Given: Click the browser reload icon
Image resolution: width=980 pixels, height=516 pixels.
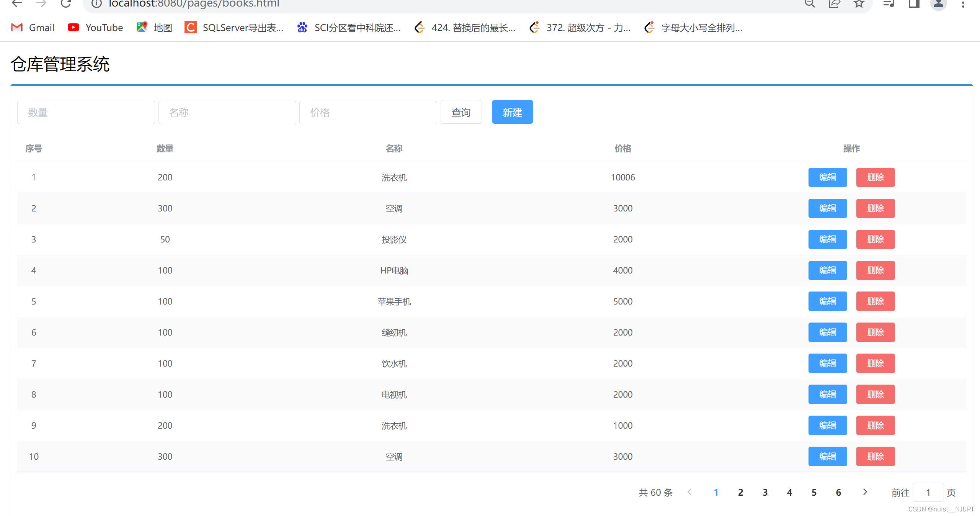Looking at the screenshot, I should click(66, 3).
